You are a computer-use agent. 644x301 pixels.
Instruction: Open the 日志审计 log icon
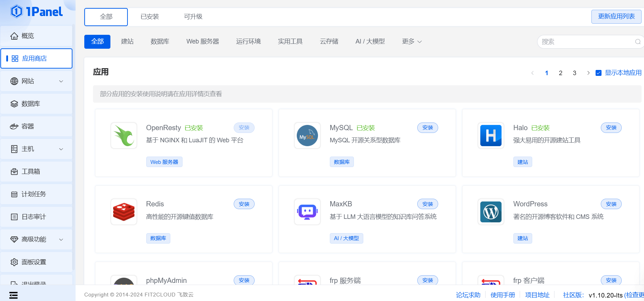click(x=14, y=217)
